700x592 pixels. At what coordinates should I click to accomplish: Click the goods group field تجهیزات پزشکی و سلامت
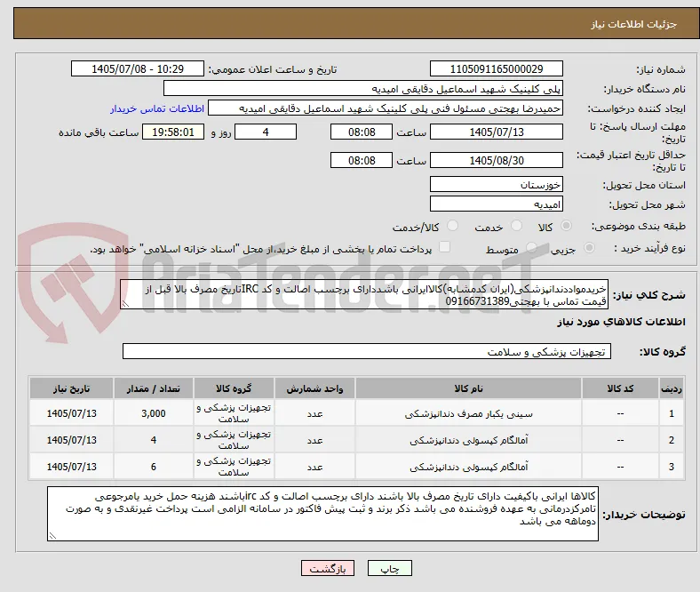tap(367, 351)
